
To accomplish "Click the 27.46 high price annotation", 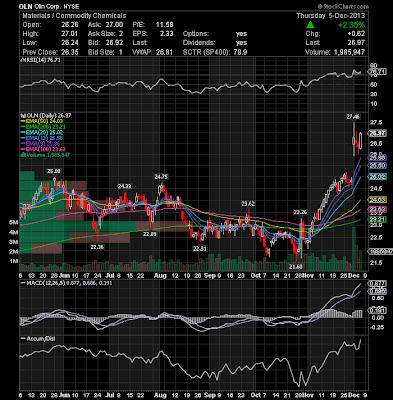I will coord(353,117).
